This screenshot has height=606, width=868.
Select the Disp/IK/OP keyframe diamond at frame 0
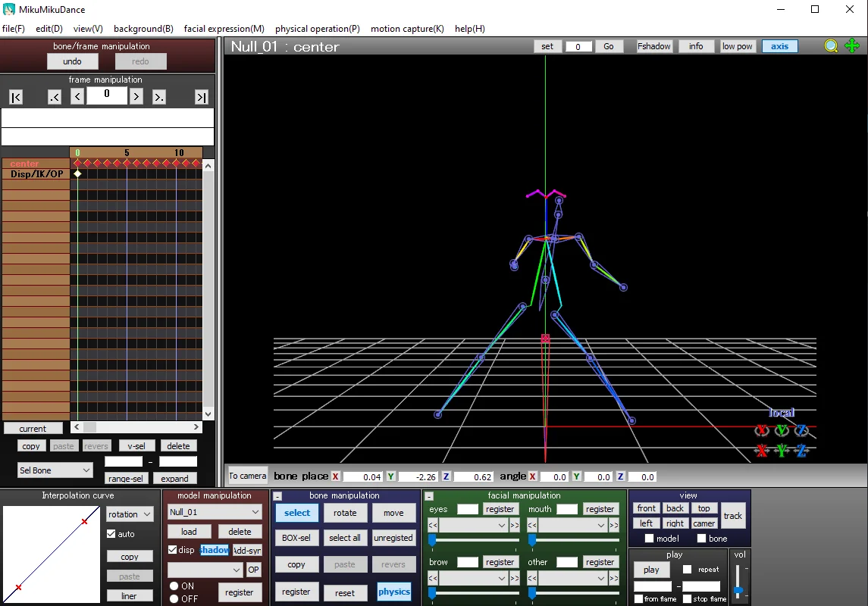coord(77,173)
